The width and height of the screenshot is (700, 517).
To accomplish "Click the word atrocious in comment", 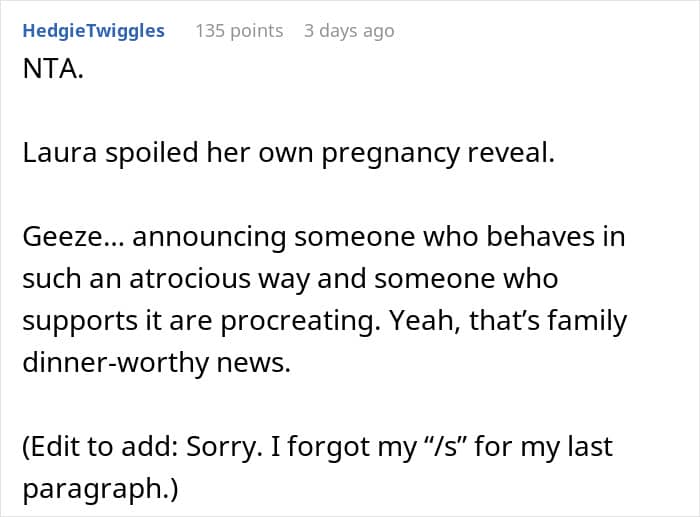I will click(x=190, y=279).
